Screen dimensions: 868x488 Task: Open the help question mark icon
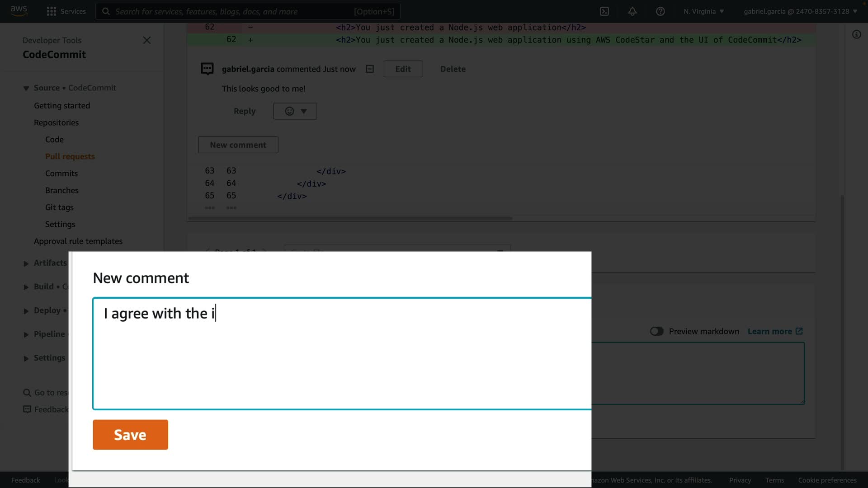tap(660, 11)
